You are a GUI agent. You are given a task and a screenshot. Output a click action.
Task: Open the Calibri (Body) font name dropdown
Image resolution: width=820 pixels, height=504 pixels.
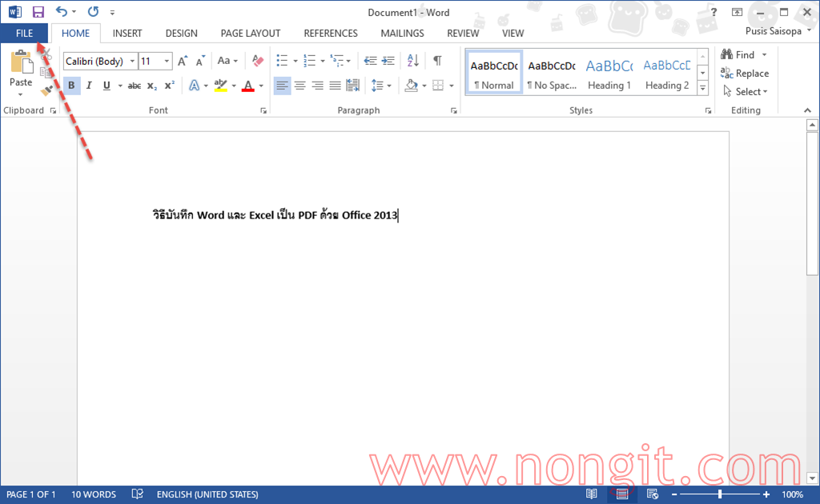132,61
